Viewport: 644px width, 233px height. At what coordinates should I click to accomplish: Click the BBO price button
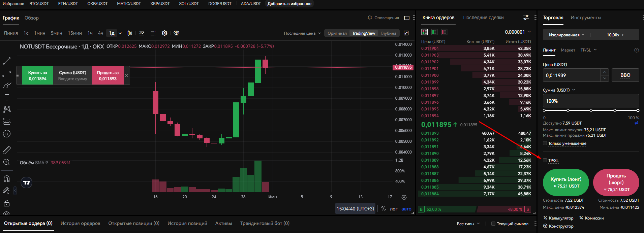625,75
